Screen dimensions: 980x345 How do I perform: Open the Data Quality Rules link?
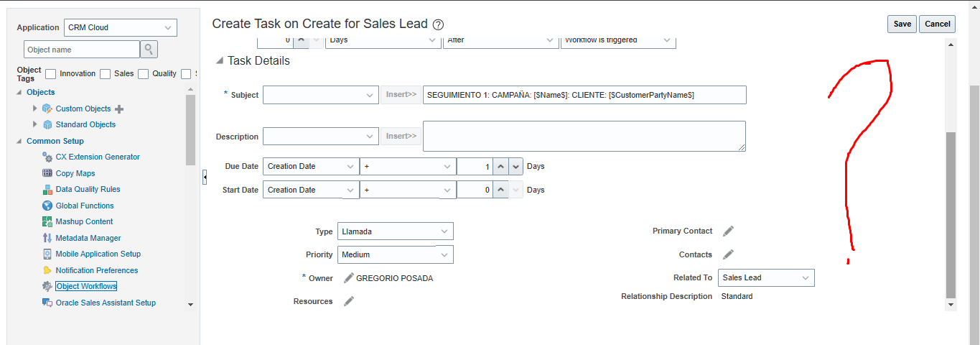pyautogui.click(x=88, y=189)
